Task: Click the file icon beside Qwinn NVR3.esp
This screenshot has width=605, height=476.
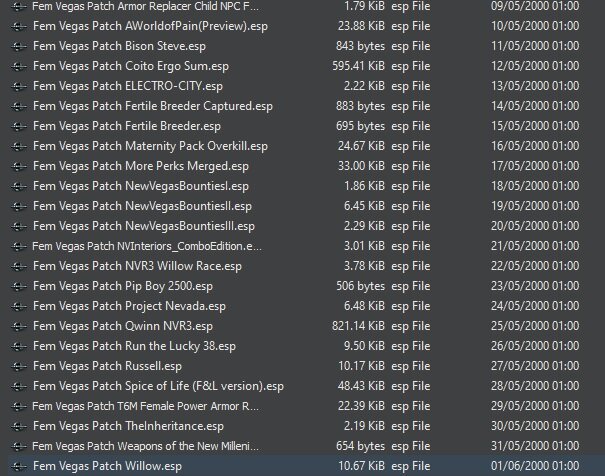Action: click(19, 327)
